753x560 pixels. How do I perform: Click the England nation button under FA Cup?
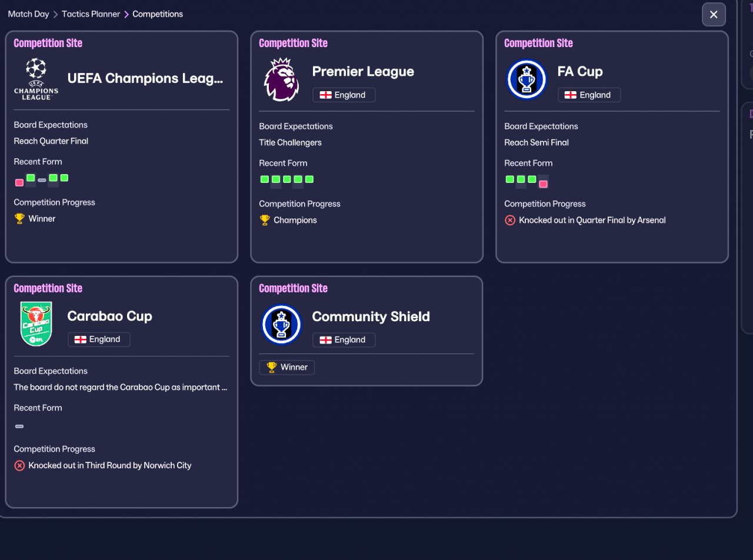click(589, 95)
